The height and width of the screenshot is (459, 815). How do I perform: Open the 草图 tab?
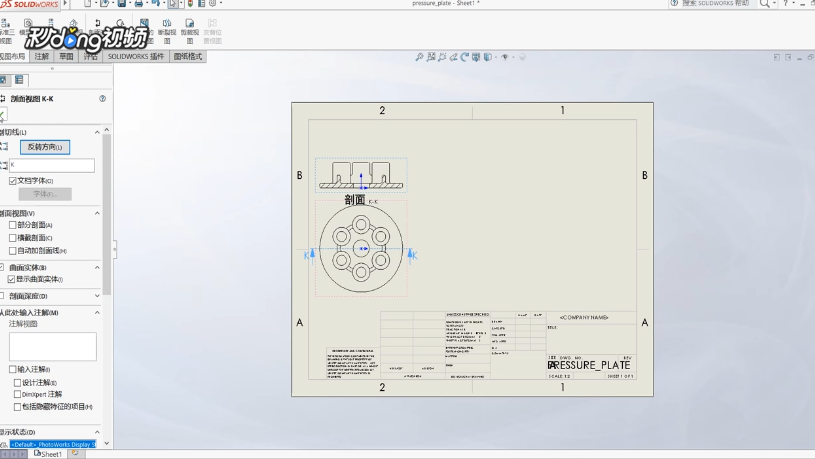[66, 56]
